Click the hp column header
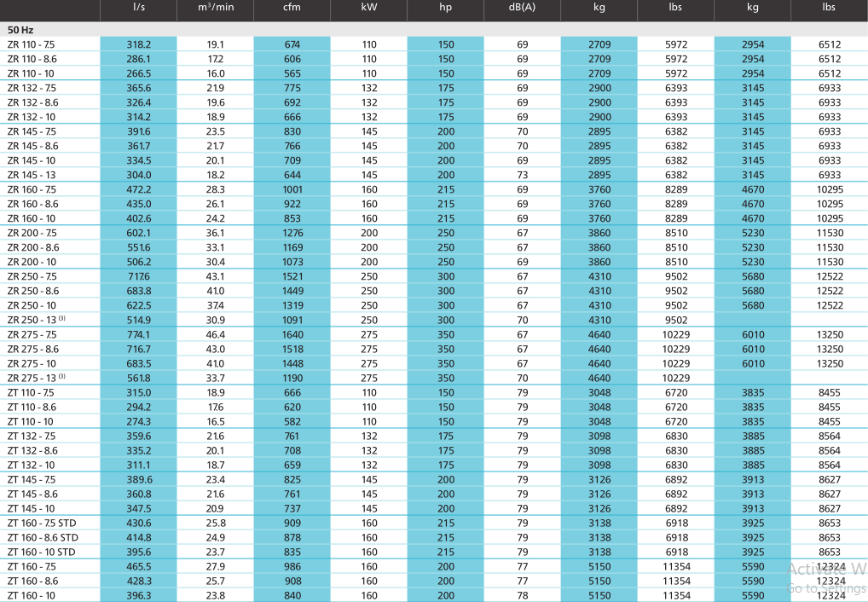This screenshot has width=868, height=602. pos(446,7)
